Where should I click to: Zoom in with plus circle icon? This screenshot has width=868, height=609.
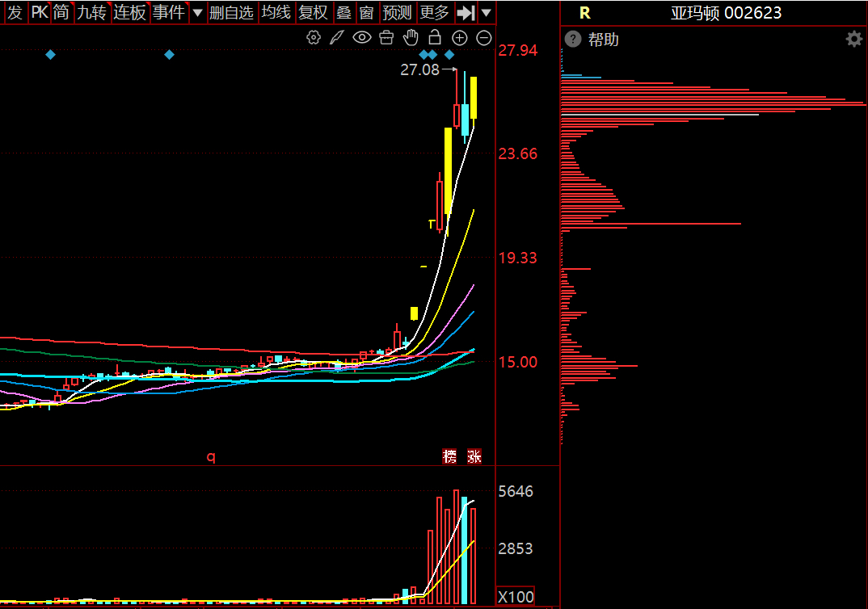tap(460, 38)
